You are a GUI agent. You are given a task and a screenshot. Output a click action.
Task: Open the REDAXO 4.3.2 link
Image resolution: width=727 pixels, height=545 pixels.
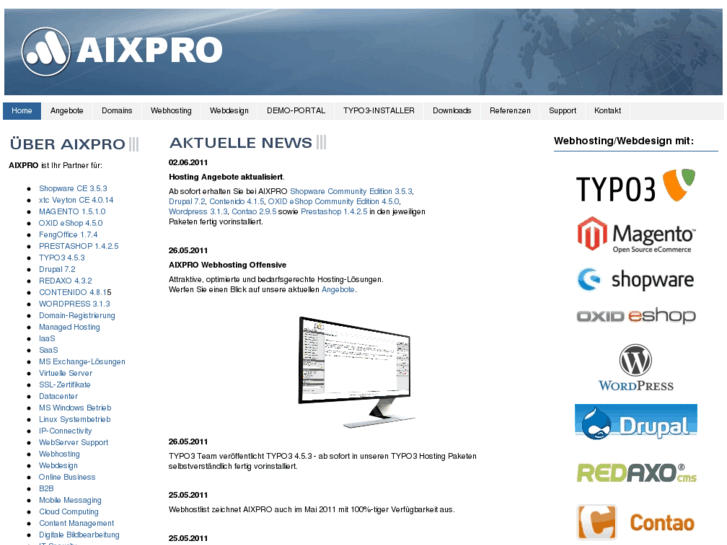[65, 281]
